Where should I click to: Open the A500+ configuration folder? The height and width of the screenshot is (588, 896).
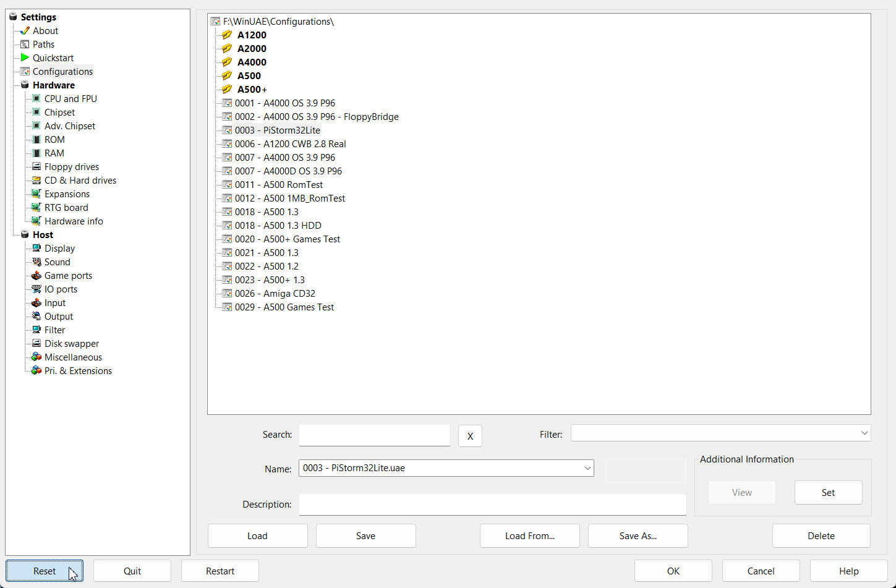pos(252,90)
